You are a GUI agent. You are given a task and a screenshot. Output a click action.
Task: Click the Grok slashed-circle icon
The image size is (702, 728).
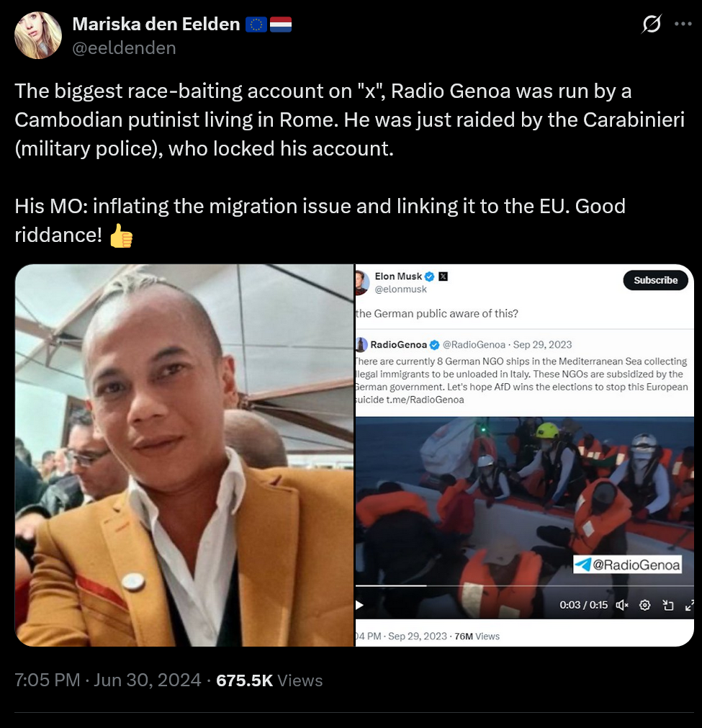(652, 24)
